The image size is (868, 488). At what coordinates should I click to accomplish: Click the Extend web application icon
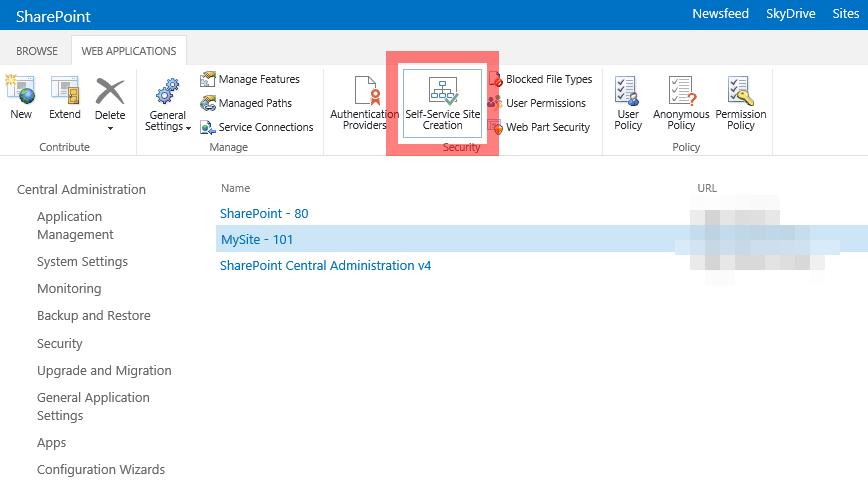[65, 90]
